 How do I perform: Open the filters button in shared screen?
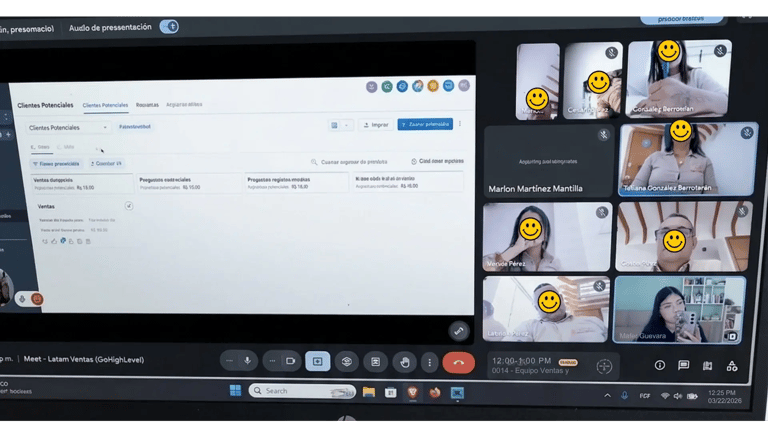click(x=56, y=164)
